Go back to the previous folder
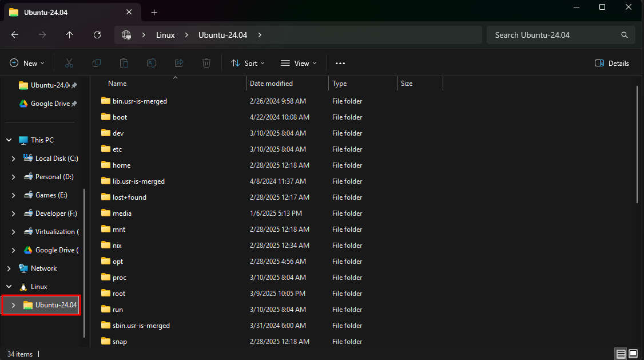 15,35
